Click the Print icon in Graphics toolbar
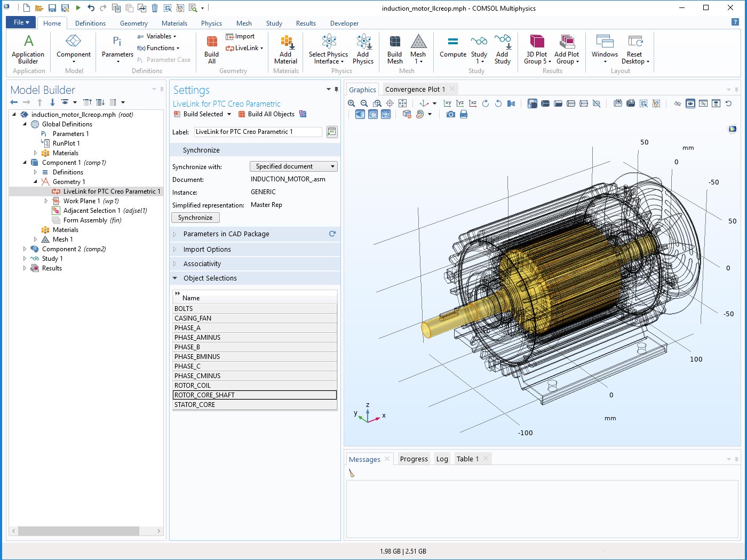747x560 pixels. point(464,114)
